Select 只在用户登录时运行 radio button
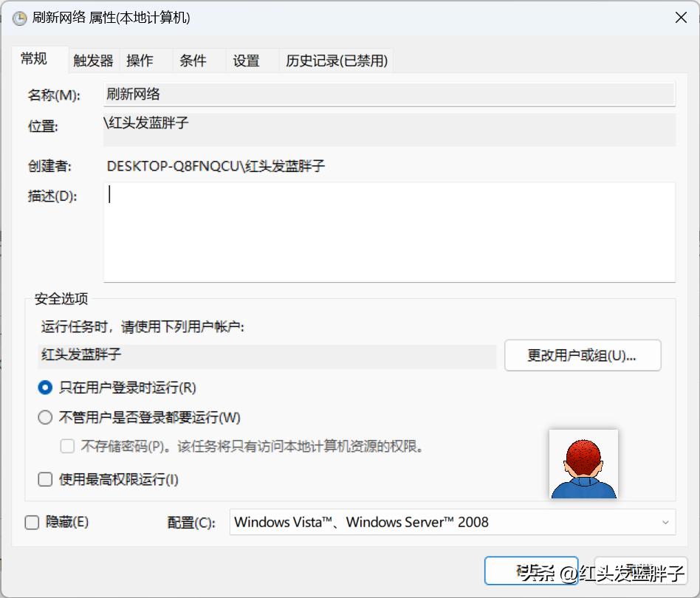This screenshot has height=598, width=700. coord(45,387)
